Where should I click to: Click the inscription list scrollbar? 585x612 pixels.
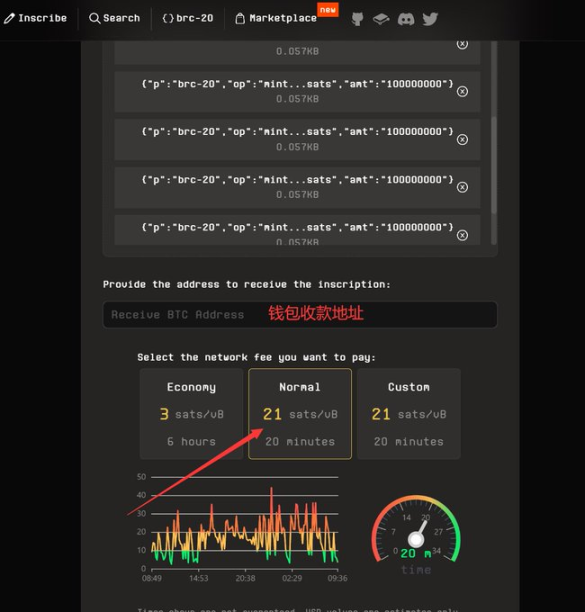tap(494, 164)
